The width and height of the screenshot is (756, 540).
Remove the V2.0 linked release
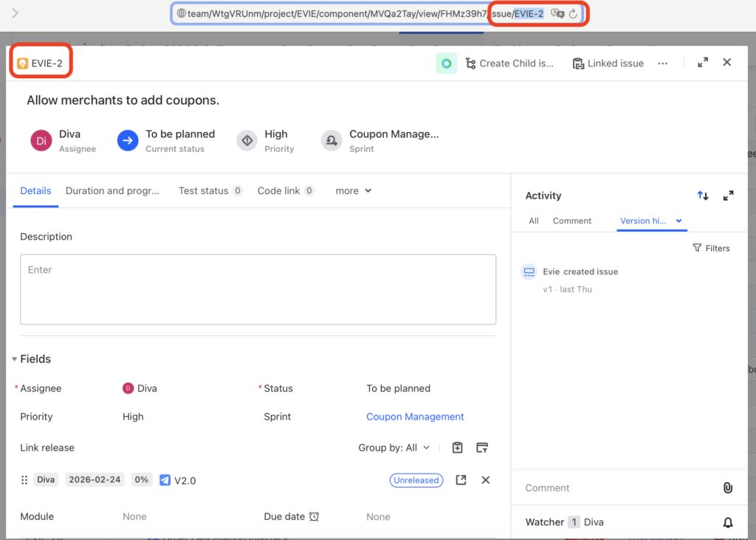pos(486,480)
